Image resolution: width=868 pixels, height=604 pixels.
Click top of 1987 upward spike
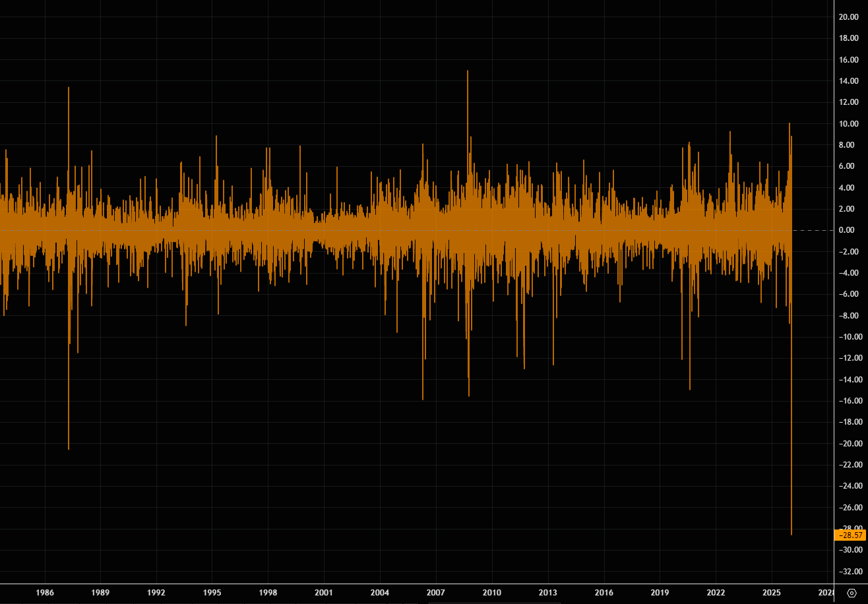click(69, 88)
